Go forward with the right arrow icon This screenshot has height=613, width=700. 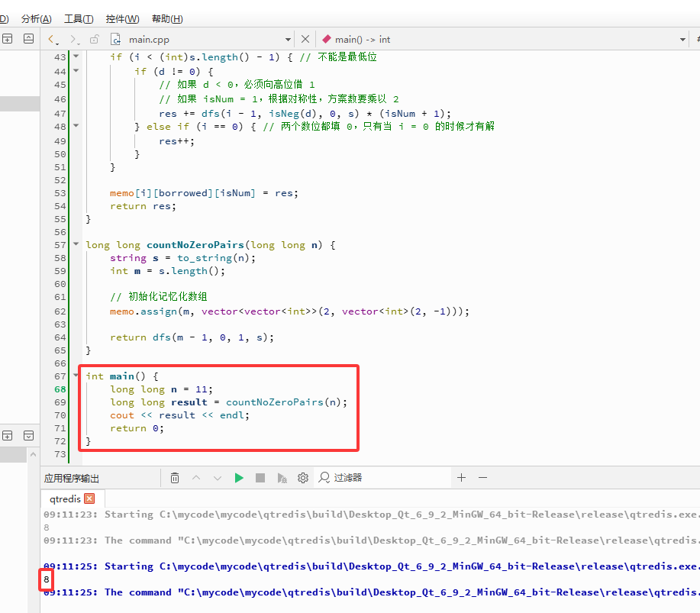click(x=74, y=39)
